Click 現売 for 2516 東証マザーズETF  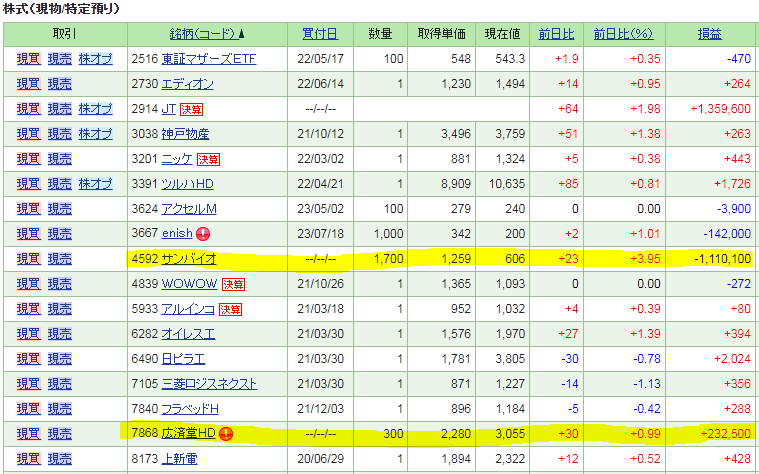[60, 60]
